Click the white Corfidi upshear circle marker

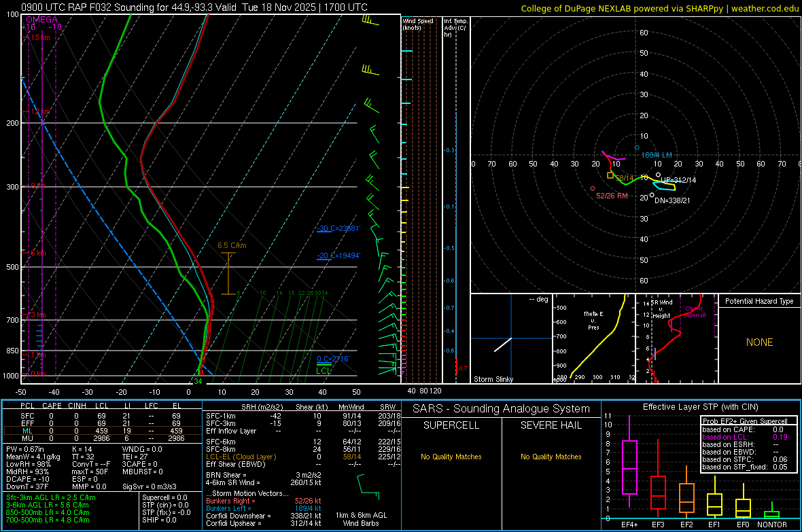click(x=659, y=175)
